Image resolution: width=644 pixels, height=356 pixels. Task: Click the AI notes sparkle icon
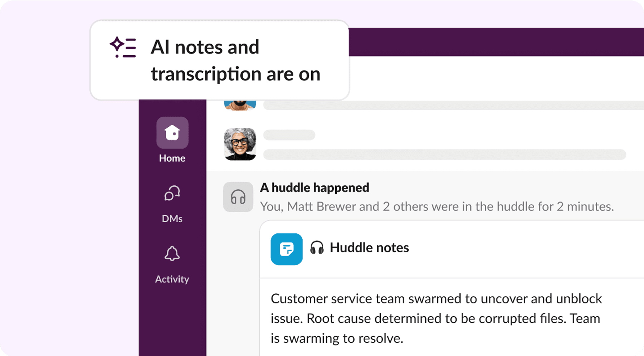click(x=123, y=48)
